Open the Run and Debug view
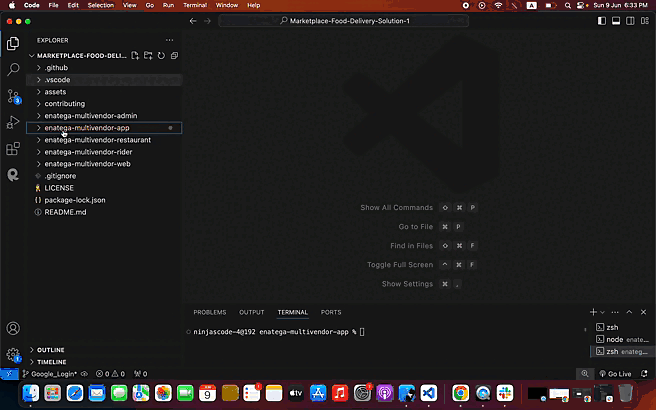The height and width of the screenshot is (410, 656). pyautogui.click(x=13, y=122)
